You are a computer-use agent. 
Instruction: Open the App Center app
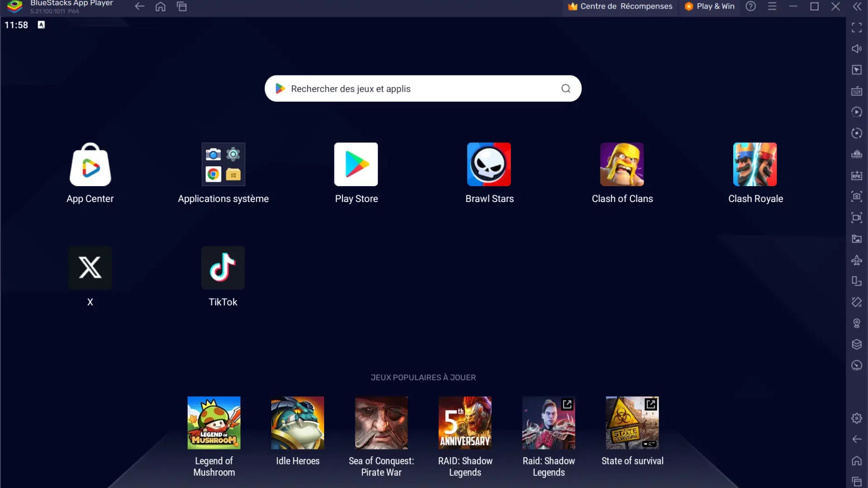click(90, 164)
